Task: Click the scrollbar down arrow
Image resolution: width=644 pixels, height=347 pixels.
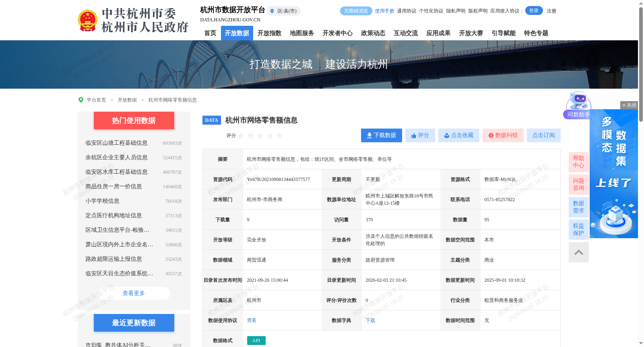Action: pyautogui.click(x=641, y=344)
